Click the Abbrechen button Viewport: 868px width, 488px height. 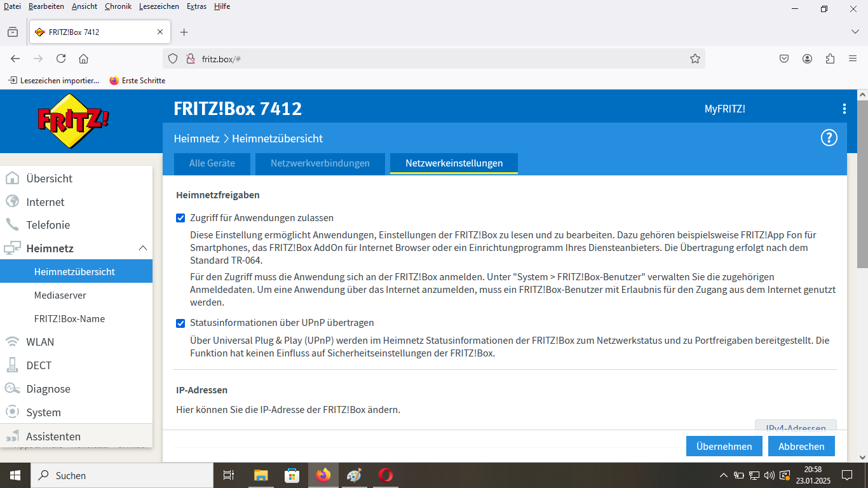[801, 446]
